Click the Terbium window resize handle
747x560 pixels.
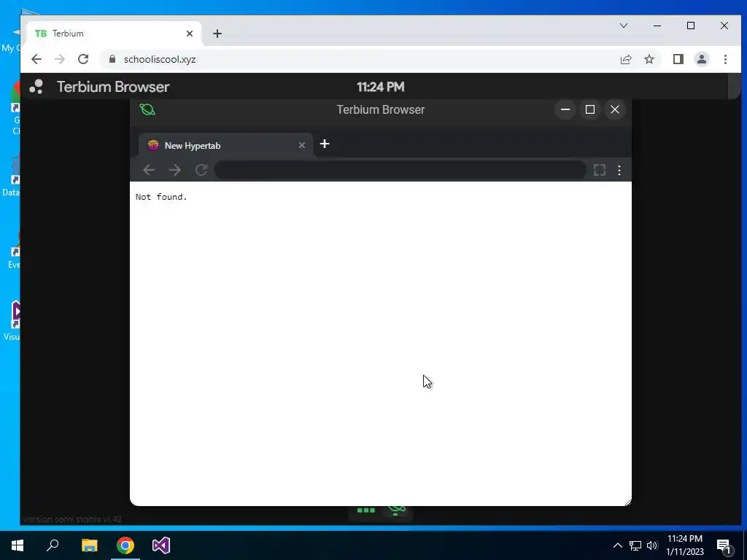click(x=628, y=502)
